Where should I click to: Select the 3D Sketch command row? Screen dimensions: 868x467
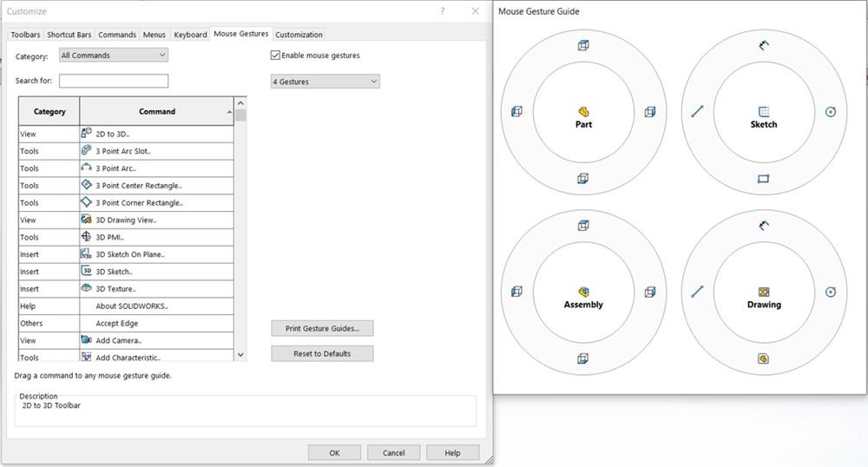click(126, 272)
